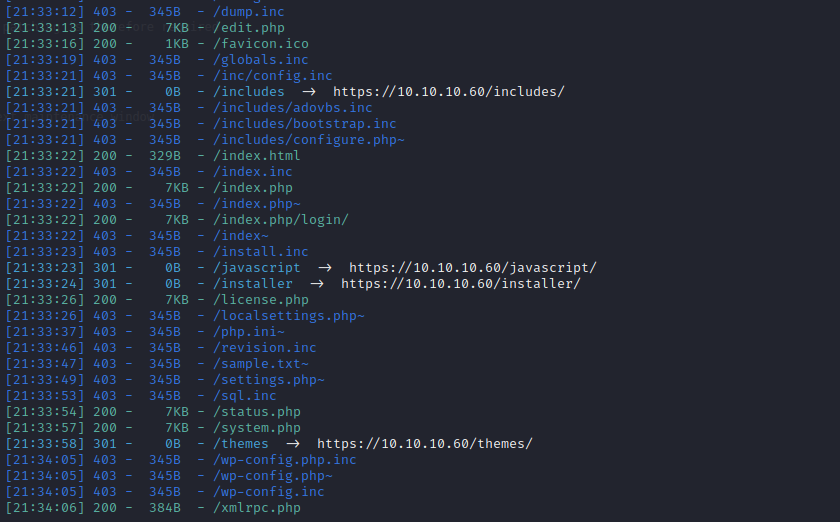Click the /sample.txt~ entry

click(x=261, y=364)
